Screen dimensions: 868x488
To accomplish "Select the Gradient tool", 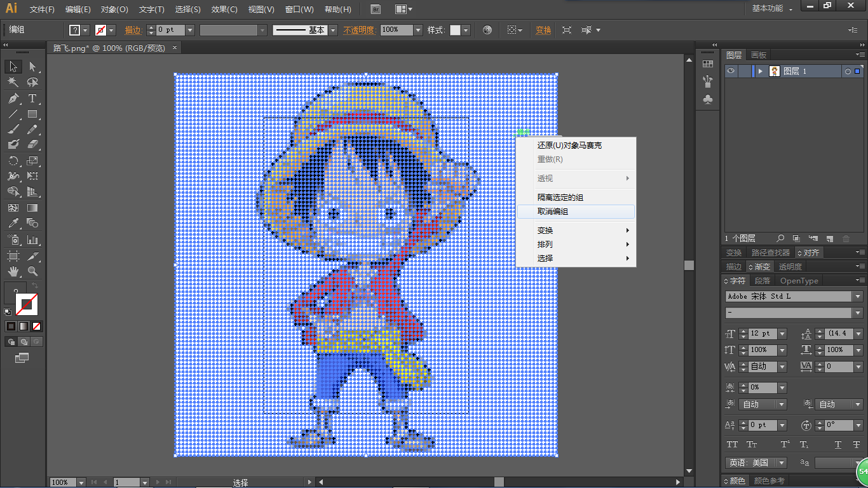I will (32, 208).
